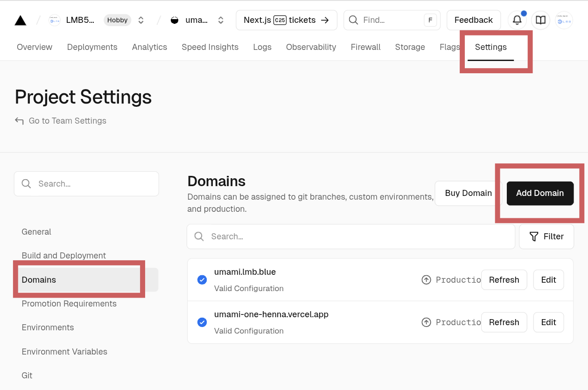
Task: Select Environment Variables in the sidebar
Action: 64,352
